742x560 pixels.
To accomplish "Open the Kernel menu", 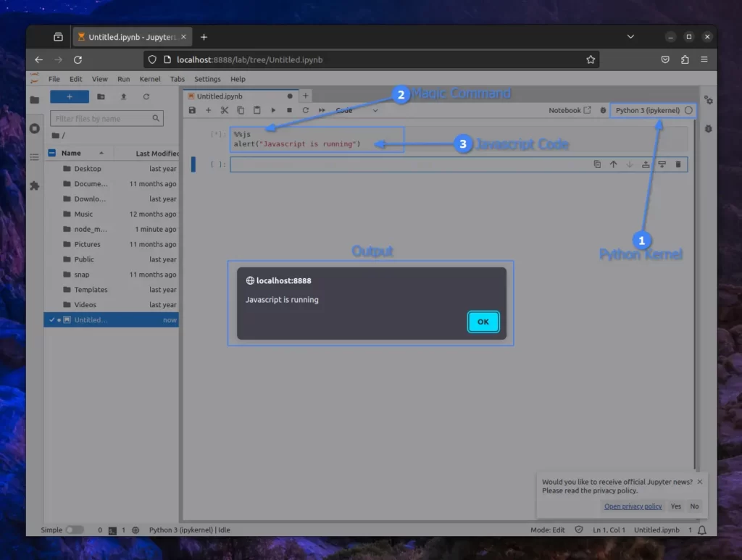I will [150, 79].
